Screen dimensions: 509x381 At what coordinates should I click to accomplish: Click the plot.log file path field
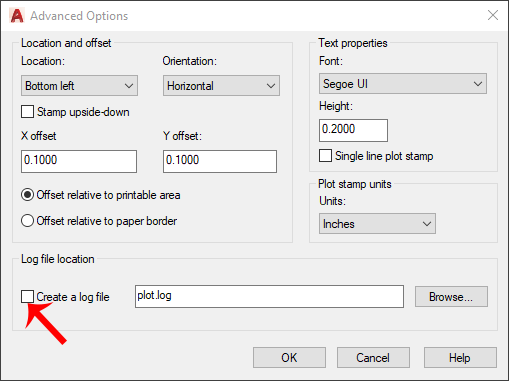pyautogui.click(x=269, y=296)
